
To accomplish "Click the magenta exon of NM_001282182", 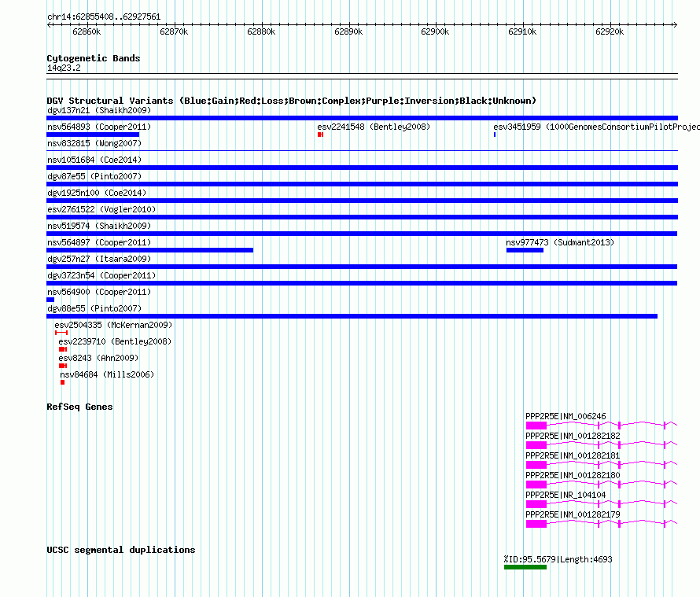I will click(536, 445).
